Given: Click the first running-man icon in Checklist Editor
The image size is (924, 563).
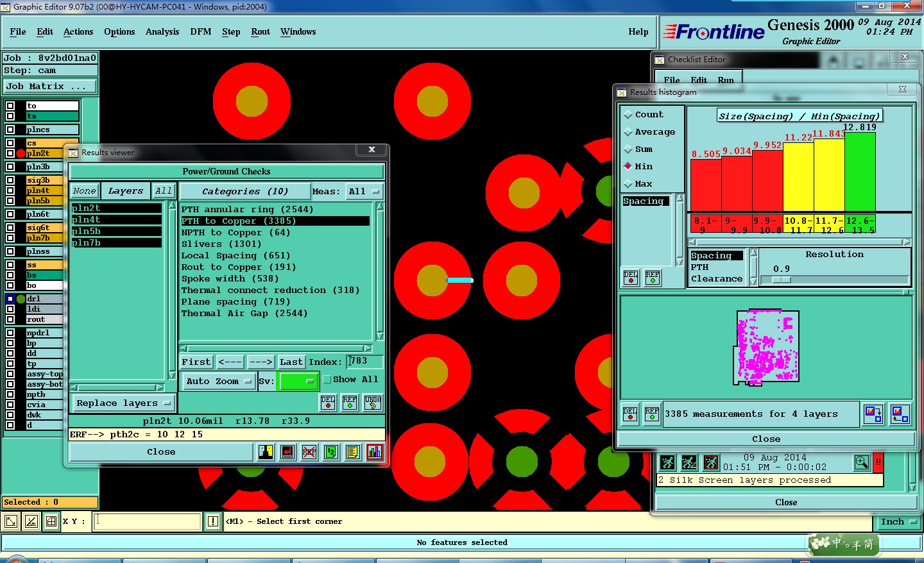Looking at the screenshot, I should coord(667,462).
